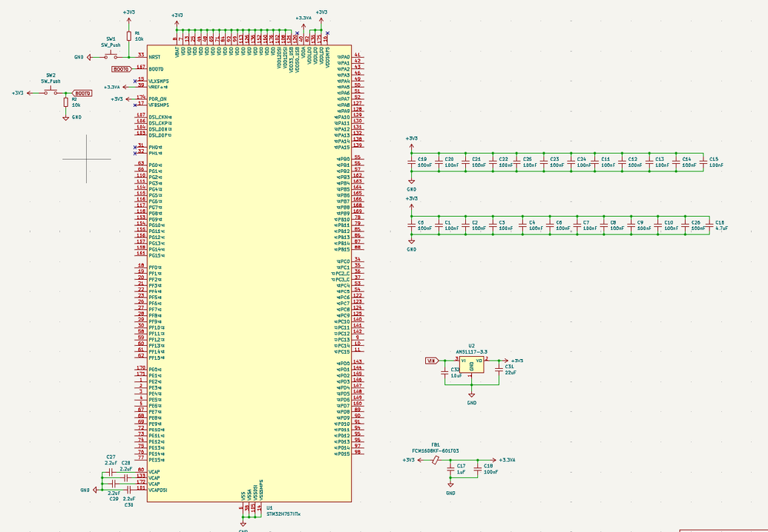Select the 4.7uF C18 capacitor symbol
This screenshot has height=532, width=768.
(x=710, y=225)
